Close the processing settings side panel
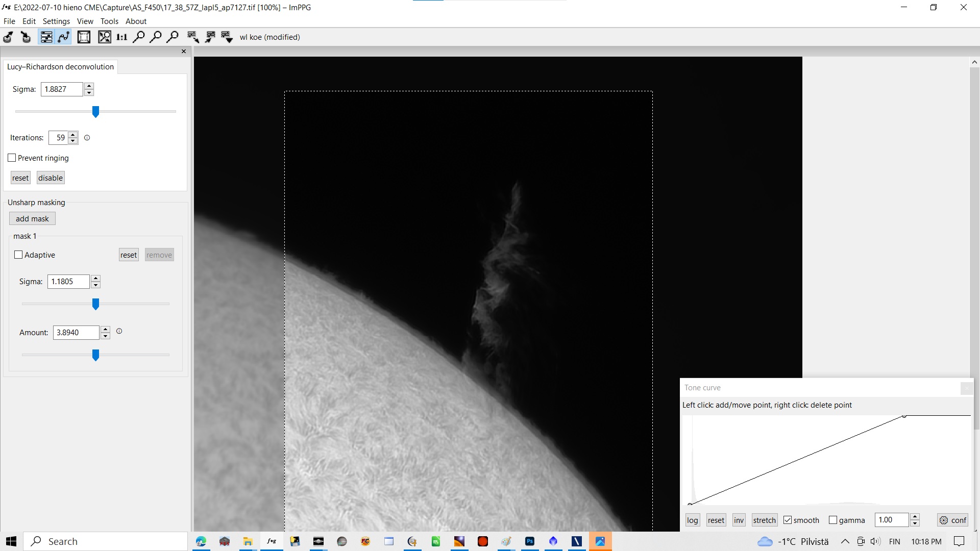Viewport: 980px width, 551px height. coord(184,51)
